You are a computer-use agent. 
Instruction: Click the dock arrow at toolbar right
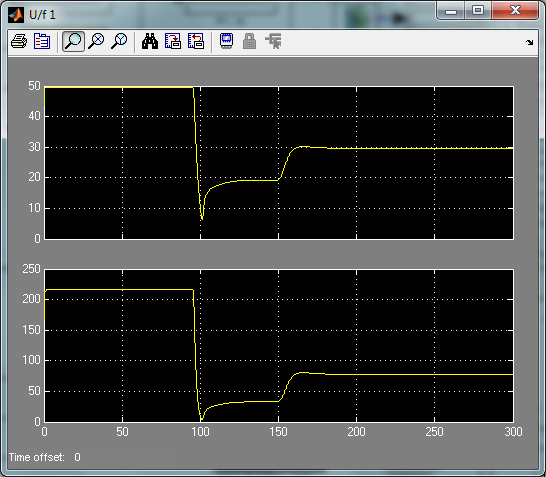click(530, 42)
